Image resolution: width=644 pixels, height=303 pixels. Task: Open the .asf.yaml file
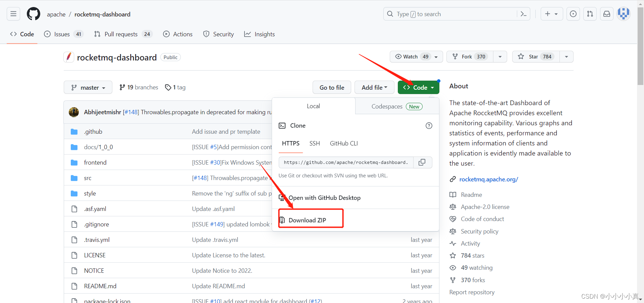[x=95, y=209]
